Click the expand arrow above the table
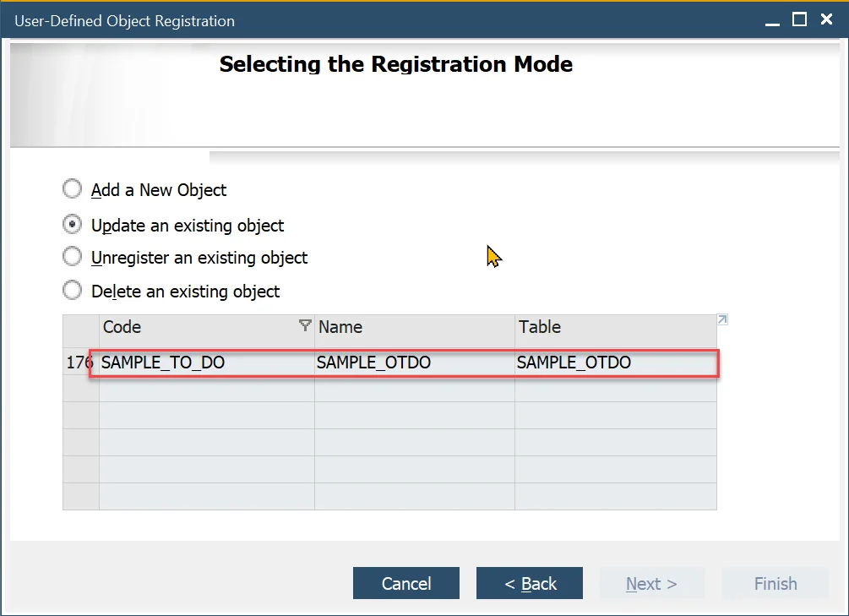The width and height of the screenshot is (849, 616). 722,319
